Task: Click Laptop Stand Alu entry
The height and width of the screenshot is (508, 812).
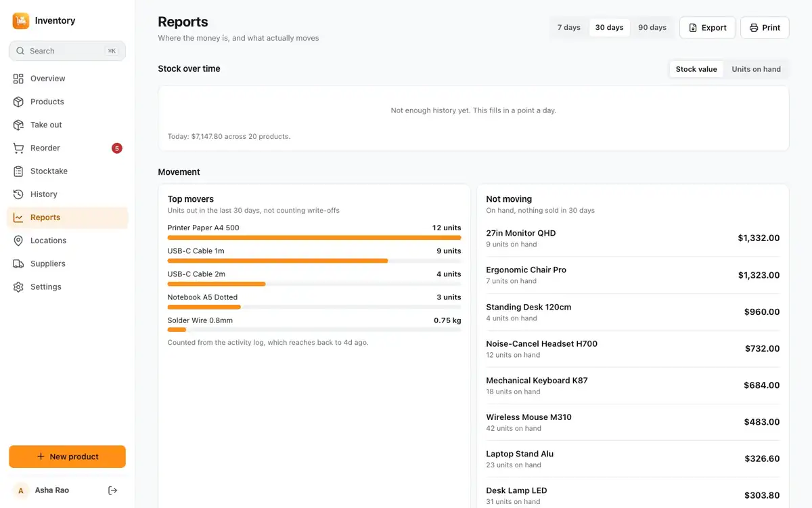Action: [633, 459]
